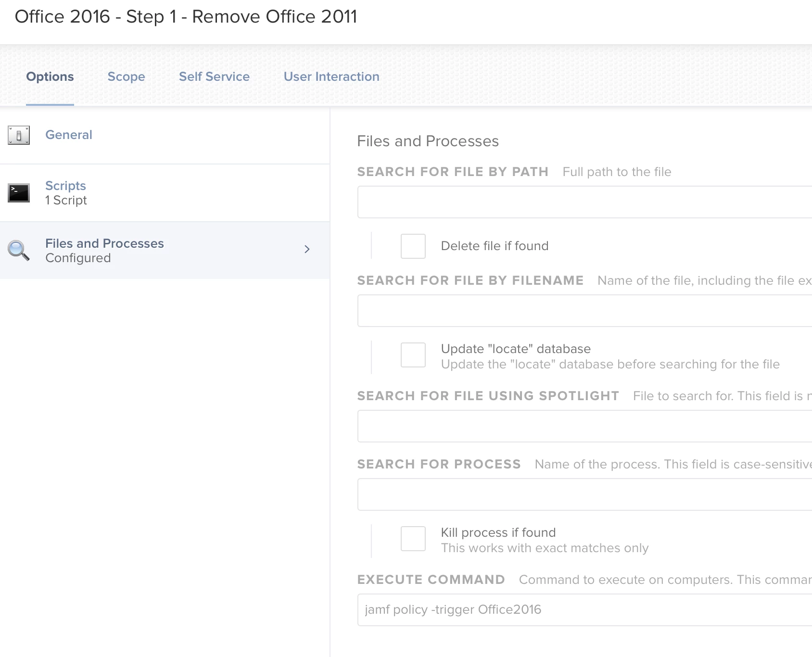Toggle Update "locate" database checkbox
812x657 pixels.
(x=413, y=355)
